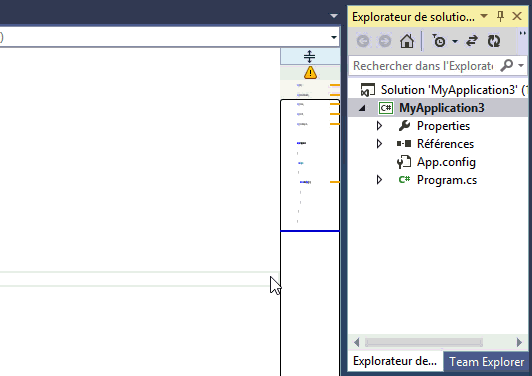532x376 pixels.
Task: Expand the Program.cs node
Action: click(379, 180)
